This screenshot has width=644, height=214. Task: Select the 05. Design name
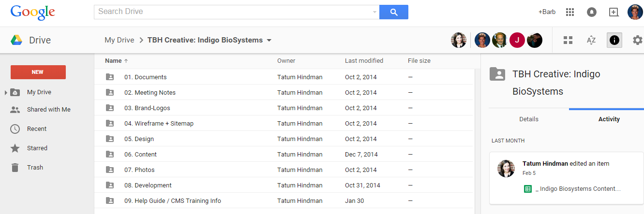pos(139,139)
